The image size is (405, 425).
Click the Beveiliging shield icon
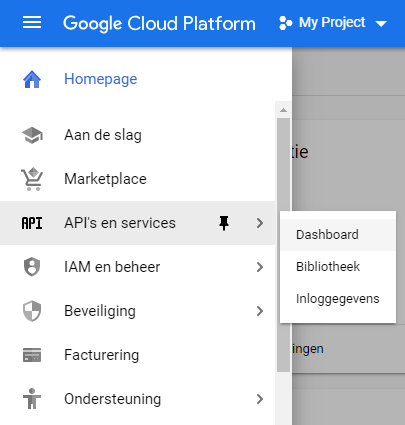[32, 311]
